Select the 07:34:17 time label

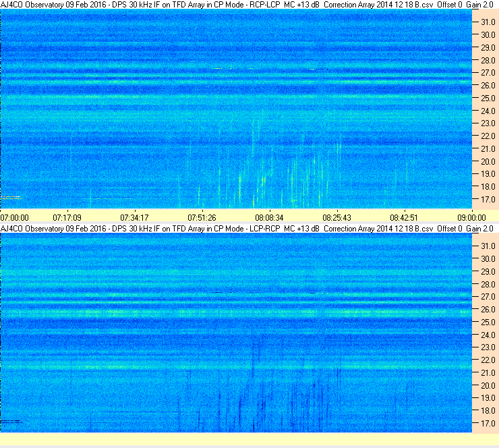pos(135,218)
